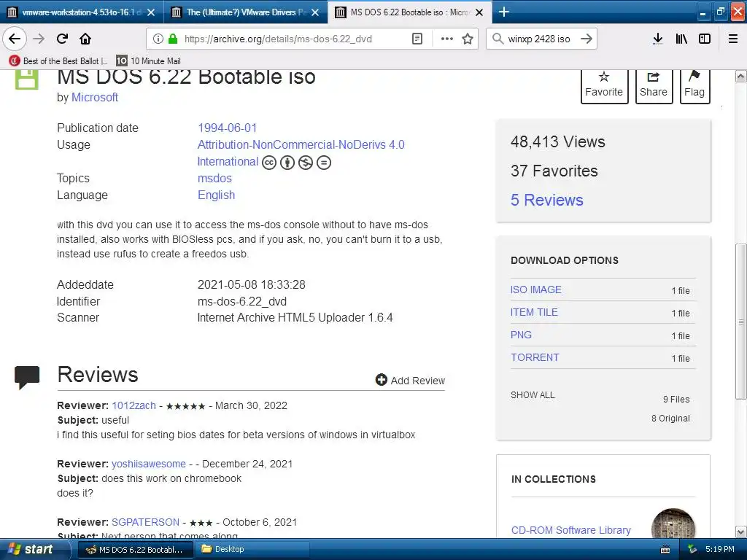
Task: Show site information icon in address bar
Action: point(158,39)
